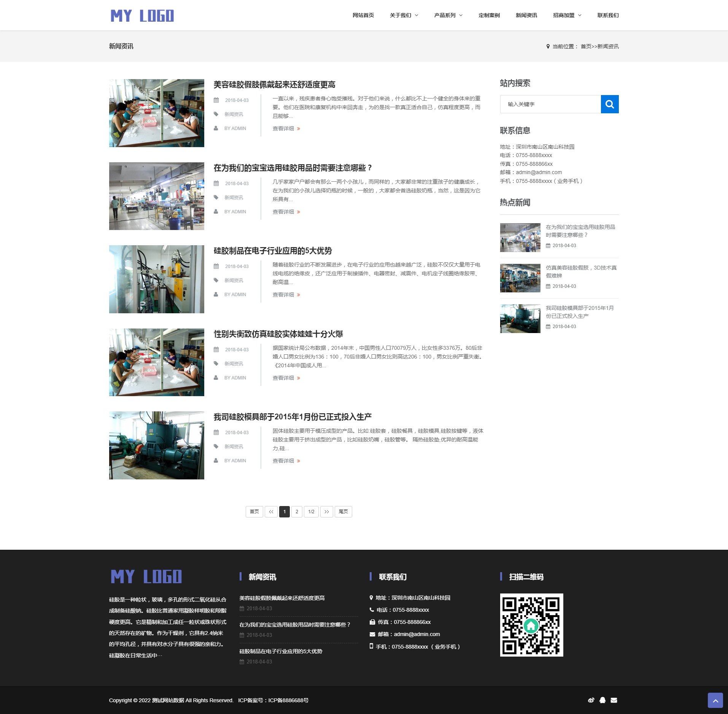Click the 首页 breadcrumb link
Viewport: 728px width, 714px height.
[586, 46]
